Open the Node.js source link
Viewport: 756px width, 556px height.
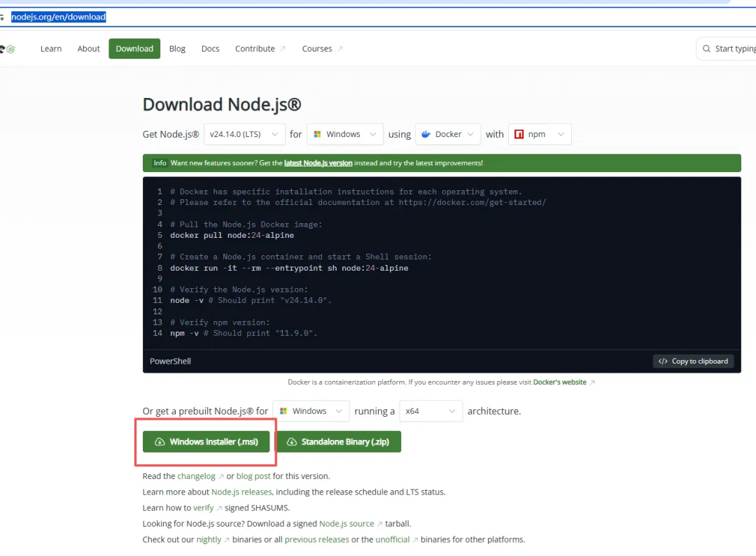point(346,524)
